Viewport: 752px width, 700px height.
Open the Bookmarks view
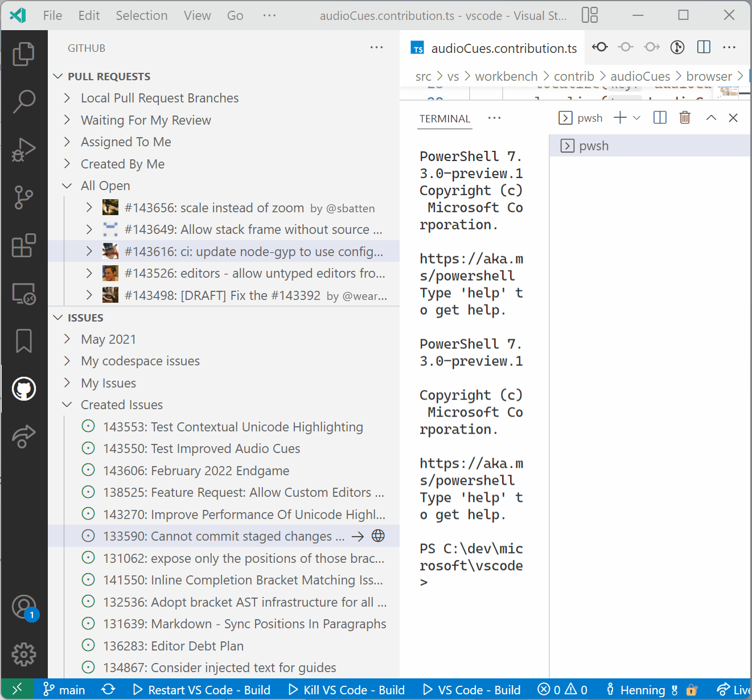(23, 341)
